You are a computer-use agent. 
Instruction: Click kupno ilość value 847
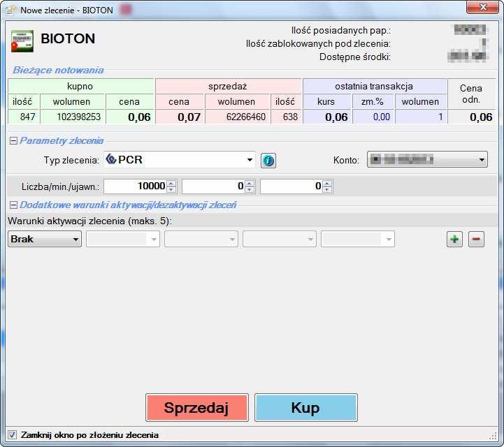tap(27, 117)
